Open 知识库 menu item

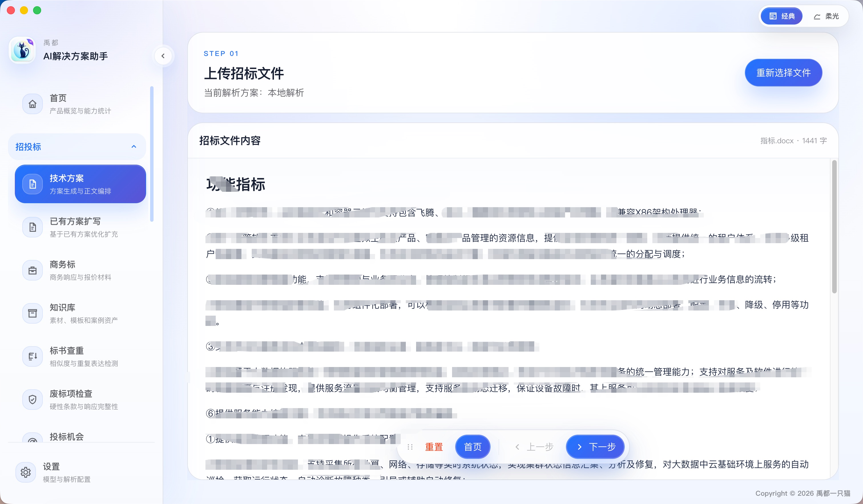coord(80,313)
